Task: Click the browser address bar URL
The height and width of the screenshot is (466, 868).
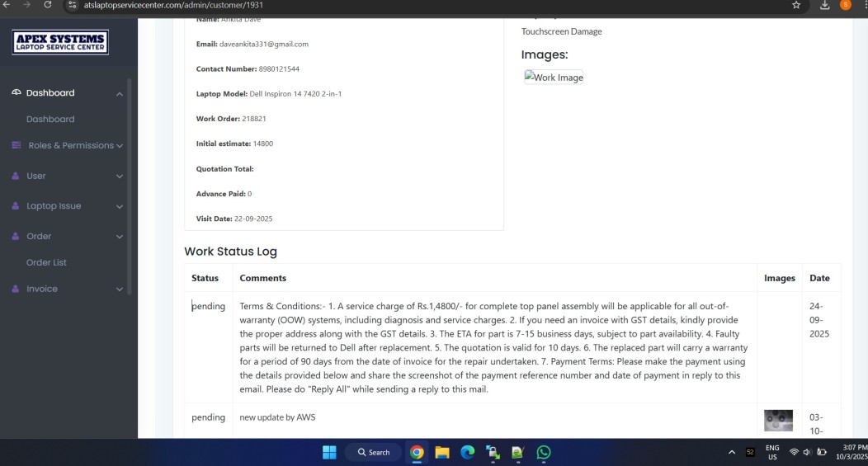Action: pyautogui.click(x=173, y=5)
